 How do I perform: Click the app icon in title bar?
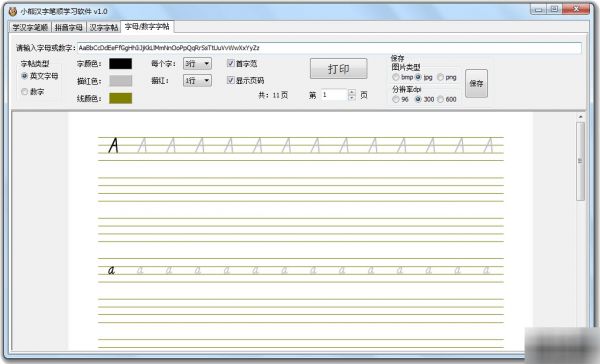pos(13,11)
